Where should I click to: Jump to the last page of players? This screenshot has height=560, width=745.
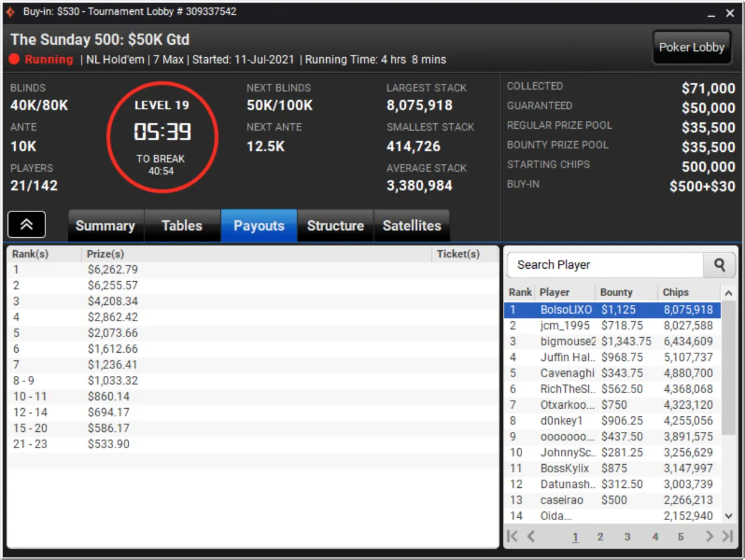(x=728, y=536)
